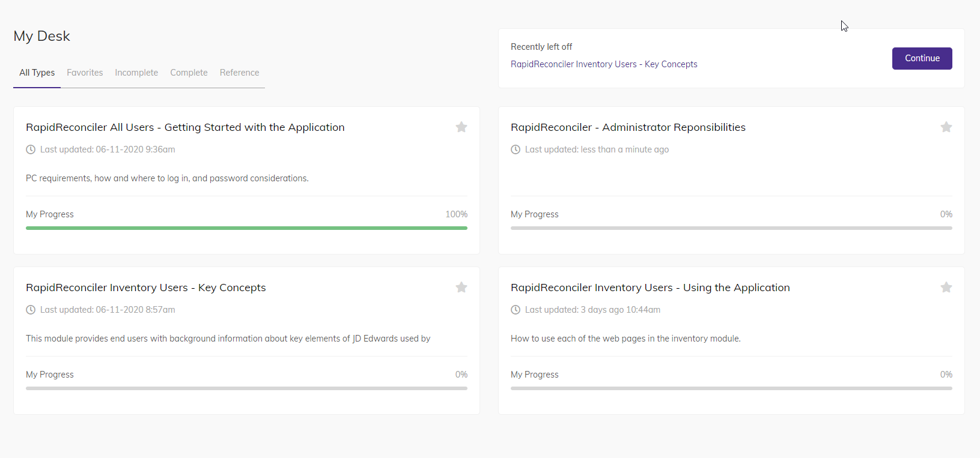This screenshot has height=458, width=980.
Task: Click clock icon on Using the Application card
Action: click(516, 310)
